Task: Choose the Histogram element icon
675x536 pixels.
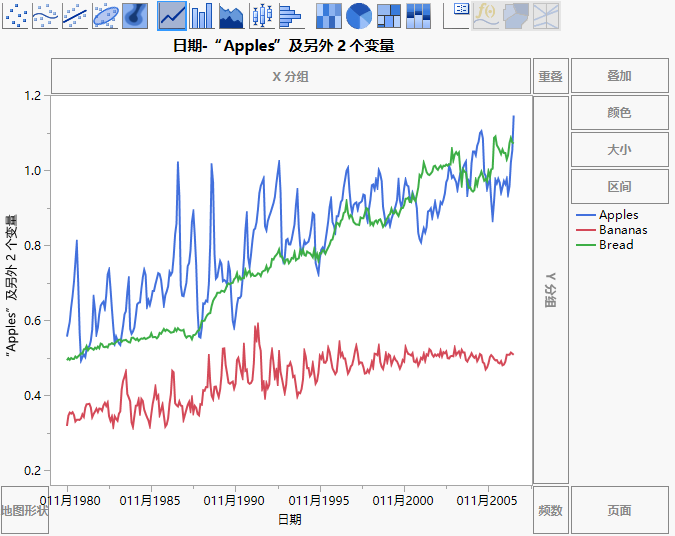Action: point(290,15)
